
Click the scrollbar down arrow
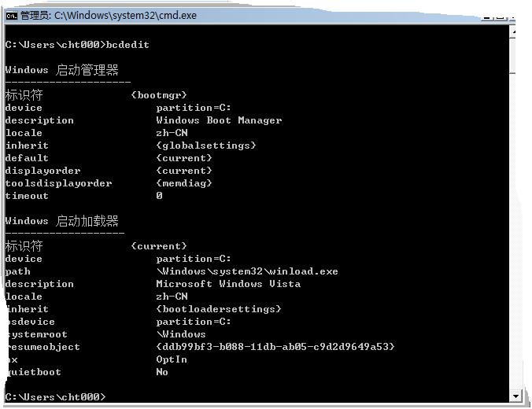(x=516, y=396)
